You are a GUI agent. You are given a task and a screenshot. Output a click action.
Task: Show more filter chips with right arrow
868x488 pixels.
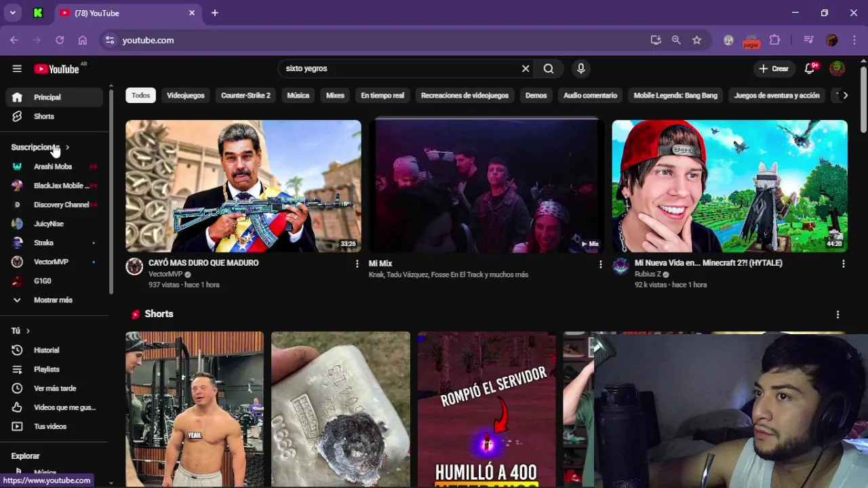click(845, 96)
